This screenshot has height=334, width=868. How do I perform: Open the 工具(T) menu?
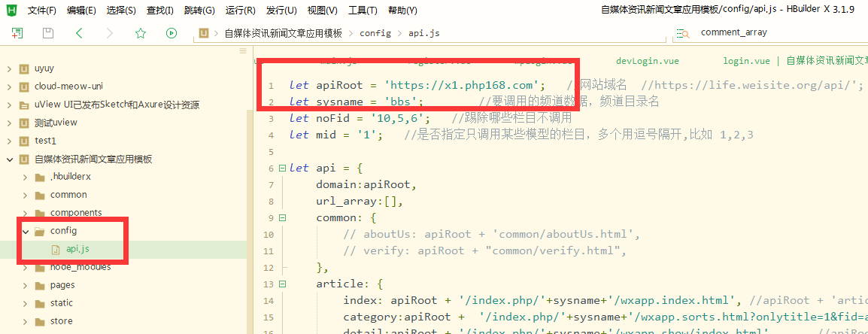tap(363, 11)
